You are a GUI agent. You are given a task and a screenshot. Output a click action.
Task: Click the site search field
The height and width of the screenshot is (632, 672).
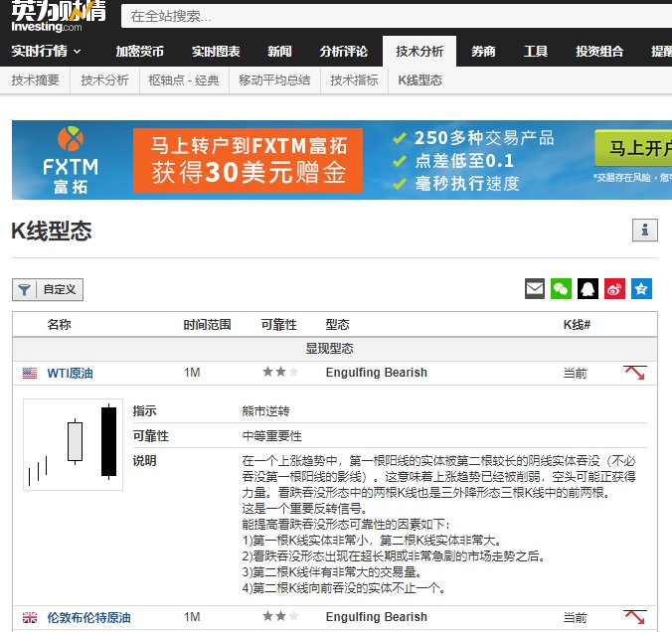click(x=397, y=16)
